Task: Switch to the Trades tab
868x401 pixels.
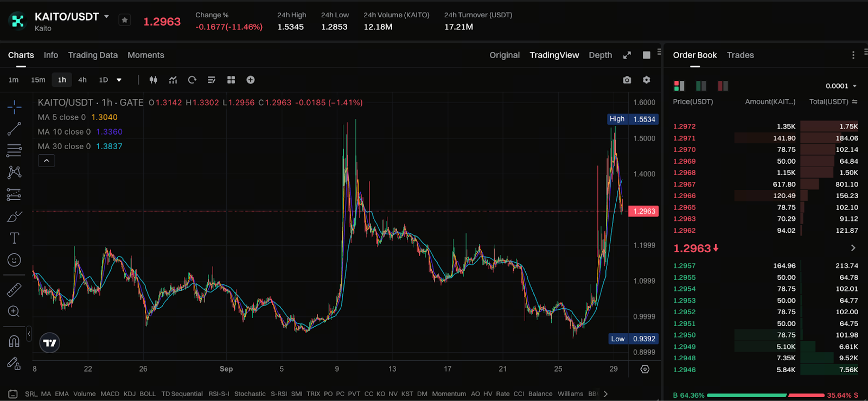Action: tap(741, 55)
